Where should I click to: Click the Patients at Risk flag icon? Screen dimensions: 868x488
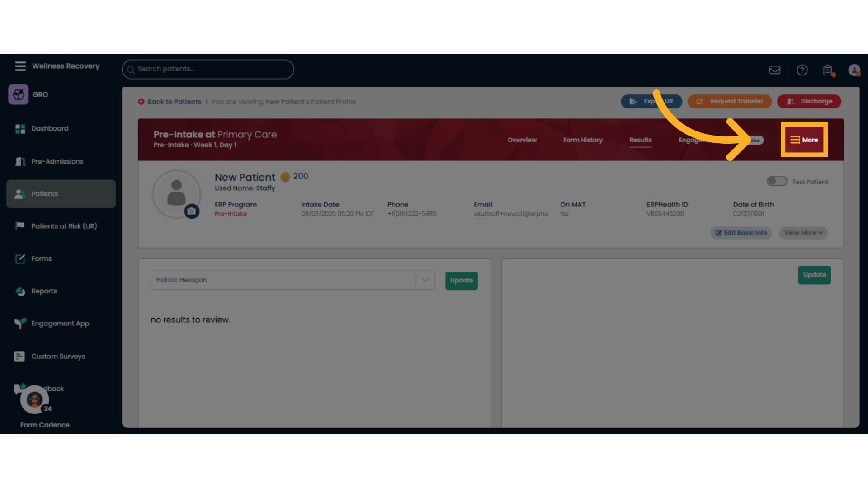click(x=20, y=225)
